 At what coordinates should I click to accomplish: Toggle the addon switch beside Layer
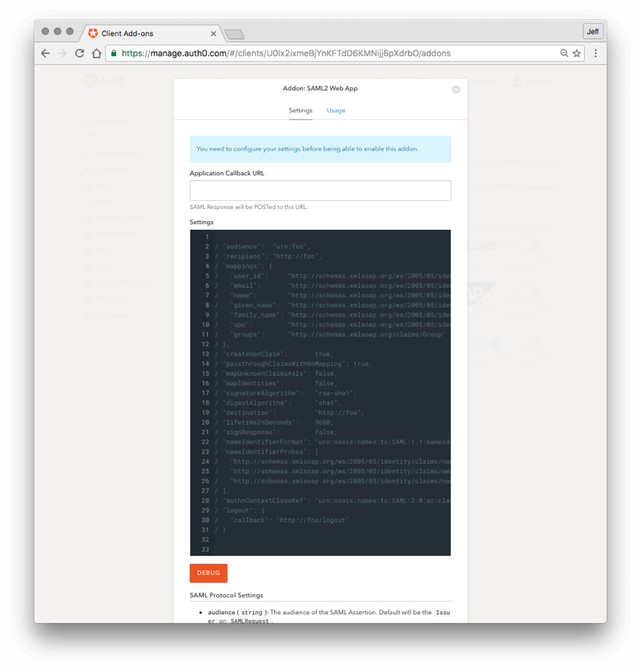coord(529,245)
